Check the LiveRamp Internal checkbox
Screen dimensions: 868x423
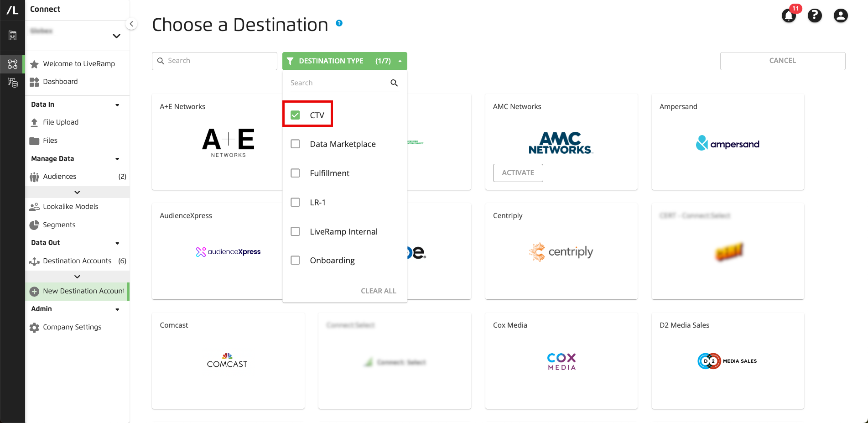click(295, 231)
